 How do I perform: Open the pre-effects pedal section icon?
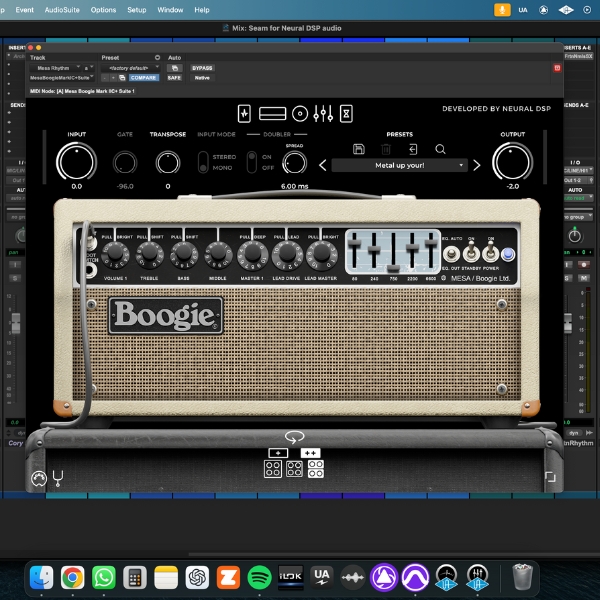(x=244, y=114)
